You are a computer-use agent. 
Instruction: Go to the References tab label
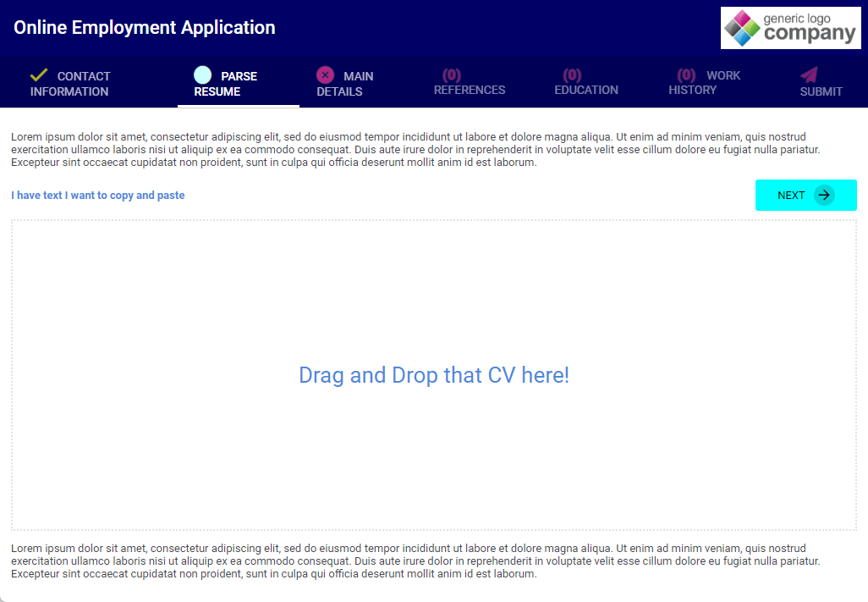click(470, 90)
